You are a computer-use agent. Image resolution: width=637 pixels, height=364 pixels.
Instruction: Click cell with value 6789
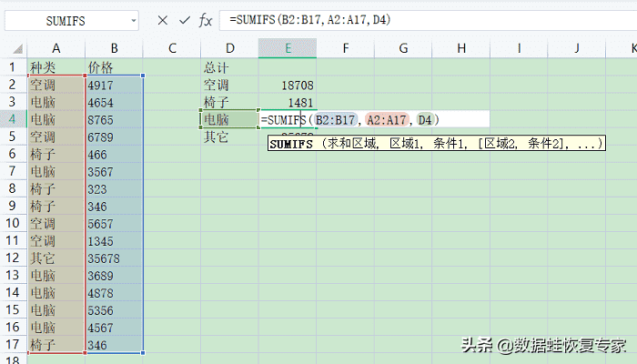coord(114,136)
